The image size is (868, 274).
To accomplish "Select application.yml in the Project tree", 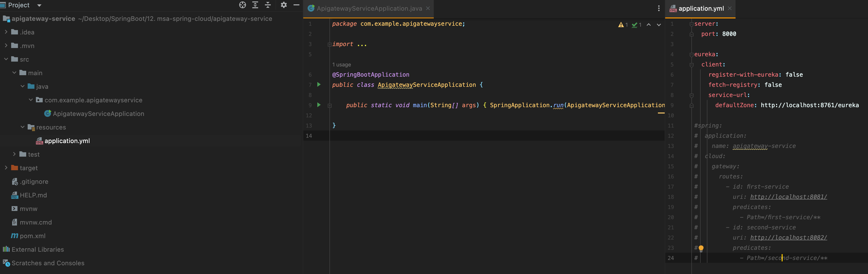I will [x=67, y=141].
